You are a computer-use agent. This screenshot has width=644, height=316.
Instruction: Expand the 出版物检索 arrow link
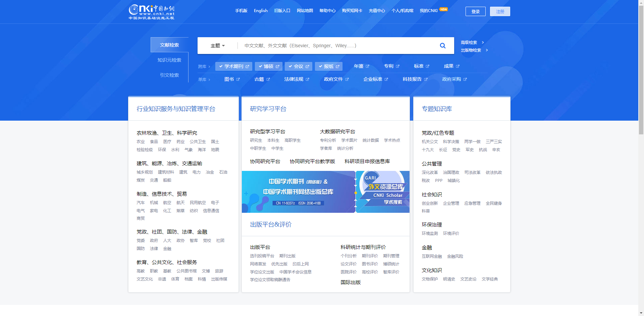pos(487,50)
